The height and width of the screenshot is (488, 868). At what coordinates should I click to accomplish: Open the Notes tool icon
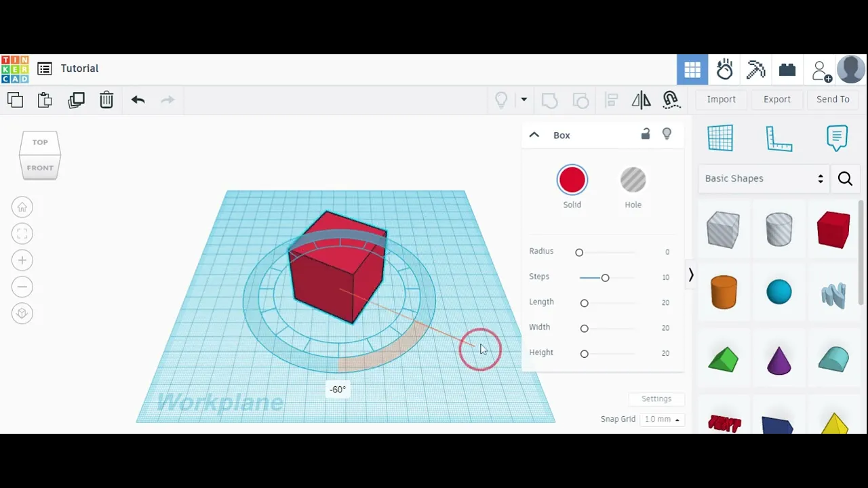pyautogui.click(x=837, y=138)
